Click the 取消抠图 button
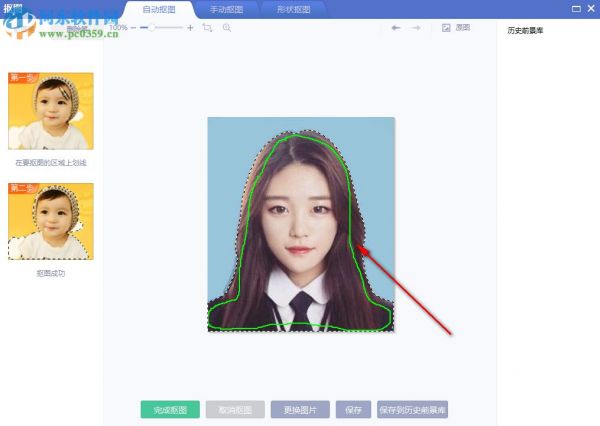 click(x=235, y=410)
